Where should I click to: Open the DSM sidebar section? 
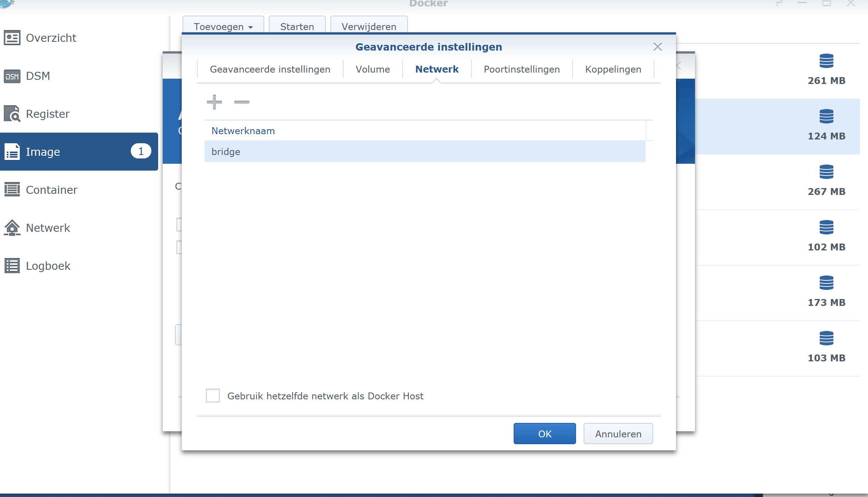point(38,76)
